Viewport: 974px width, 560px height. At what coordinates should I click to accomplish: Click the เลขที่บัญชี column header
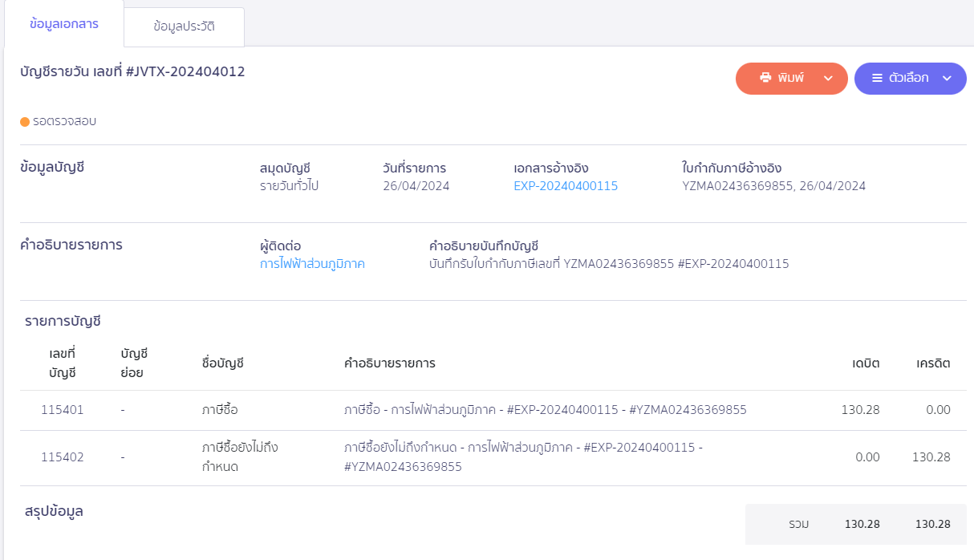point(63,363)
